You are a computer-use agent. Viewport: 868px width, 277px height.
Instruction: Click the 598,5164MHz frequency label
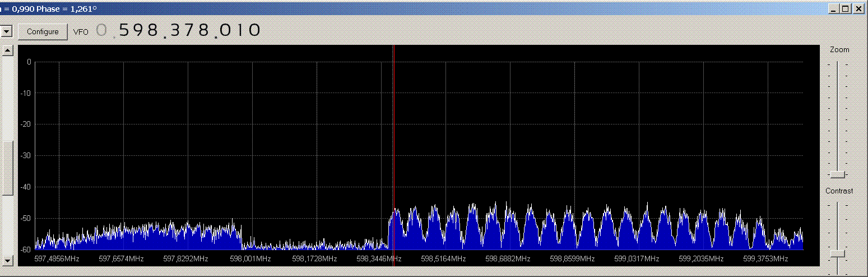[x=443, y=259]
